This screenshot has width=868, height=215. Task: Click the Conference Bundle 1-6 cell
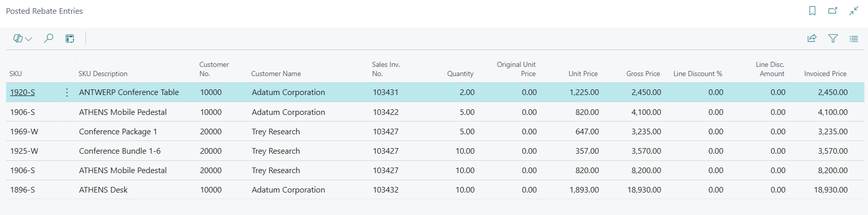[120, 151]
